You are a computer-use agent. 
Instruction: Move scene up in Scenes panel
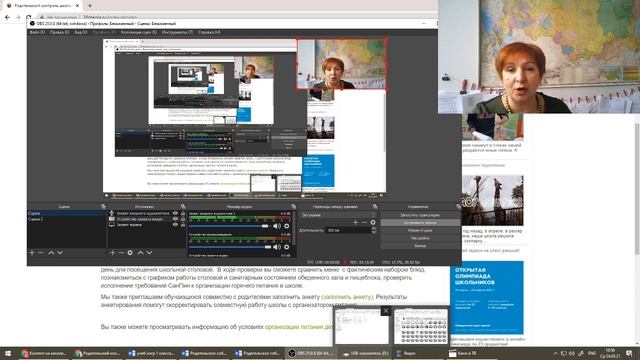[x=51, y=253]
